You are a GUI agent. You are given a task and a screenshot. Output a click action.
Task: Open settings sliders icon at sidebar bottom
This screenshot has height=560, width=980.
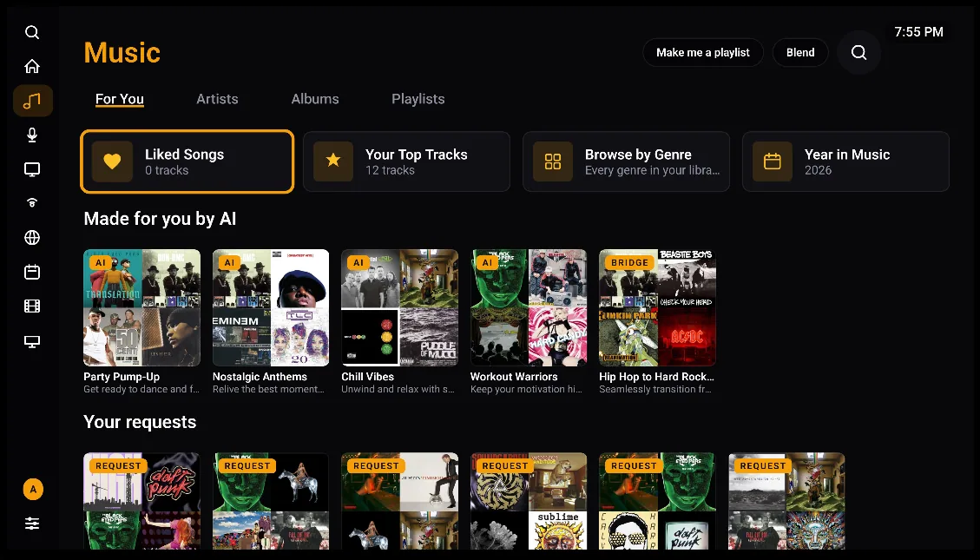click(x=32, y=524)
